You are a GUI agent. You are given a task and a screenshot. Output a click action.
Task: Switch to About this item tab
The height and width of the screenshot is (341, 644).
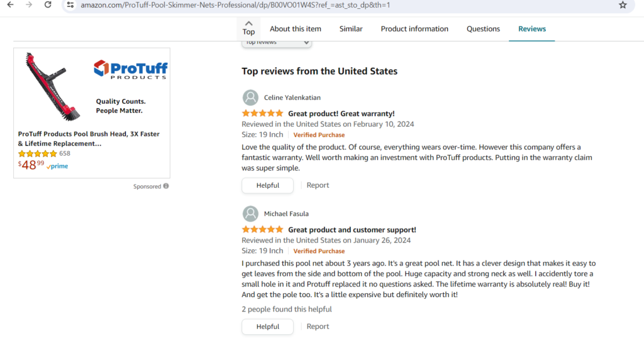pyautogui.click(x=296, y=29)
